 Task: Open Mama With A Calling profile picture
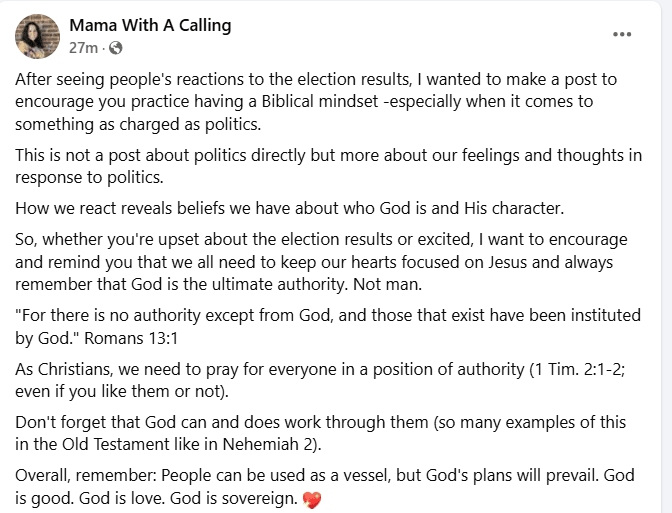[38, 36]
